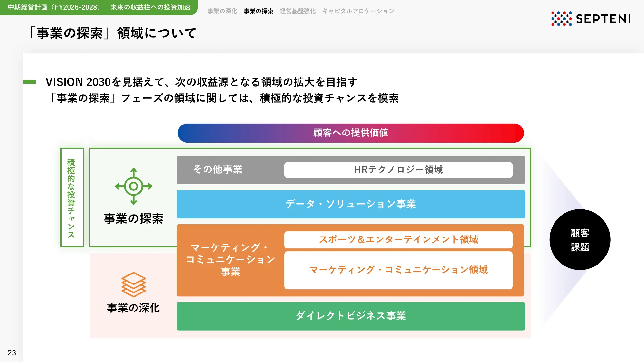Click the green dash bullet beside VISION 2030
The height and width of the screenshot is (362, 644).
(x=30, y=82)
